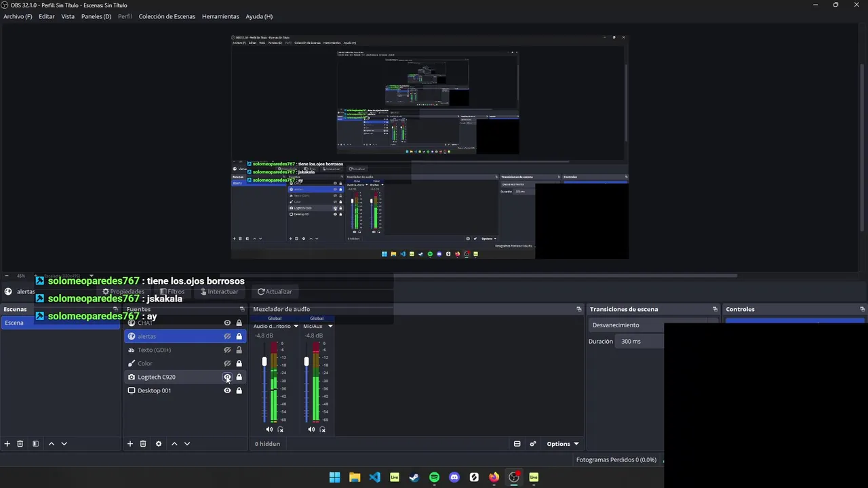The image size is (868, 488).
Task: Move the selected source down
Action: point(187,444)
